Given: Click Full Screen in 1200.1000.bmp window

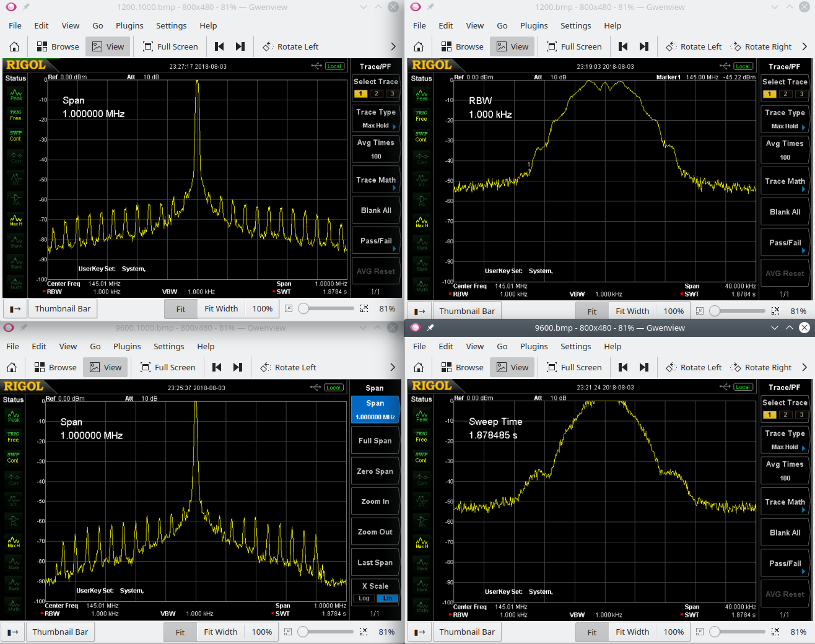Looking at the screenshot, I should (x=170, y=46).
